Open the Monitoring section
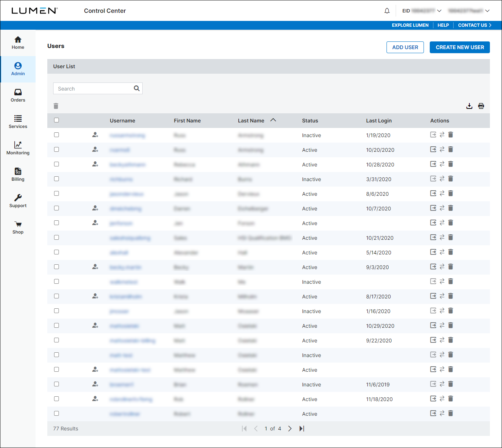This screenshot has height=448, width=502. [18, 148]
